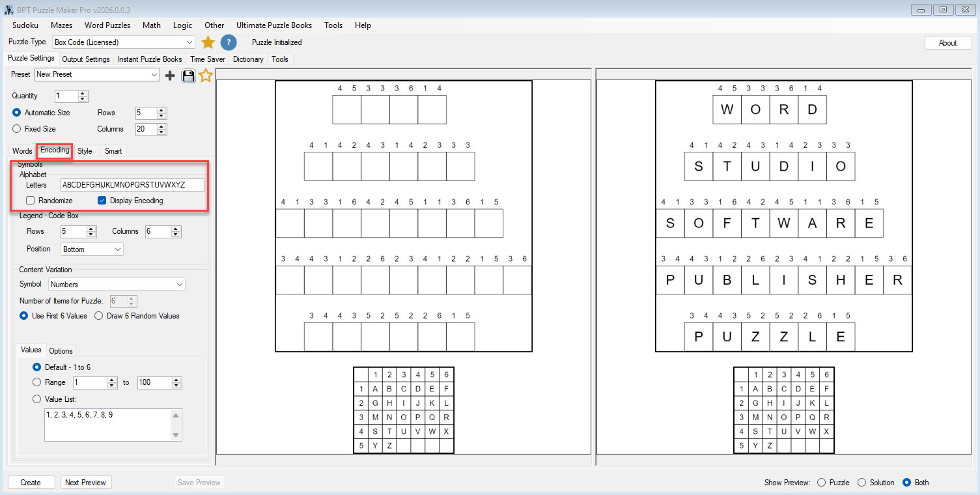The image size is (980, 495).
Task: Enable the Randomize checkbox
Action: (x=31, y=201)
